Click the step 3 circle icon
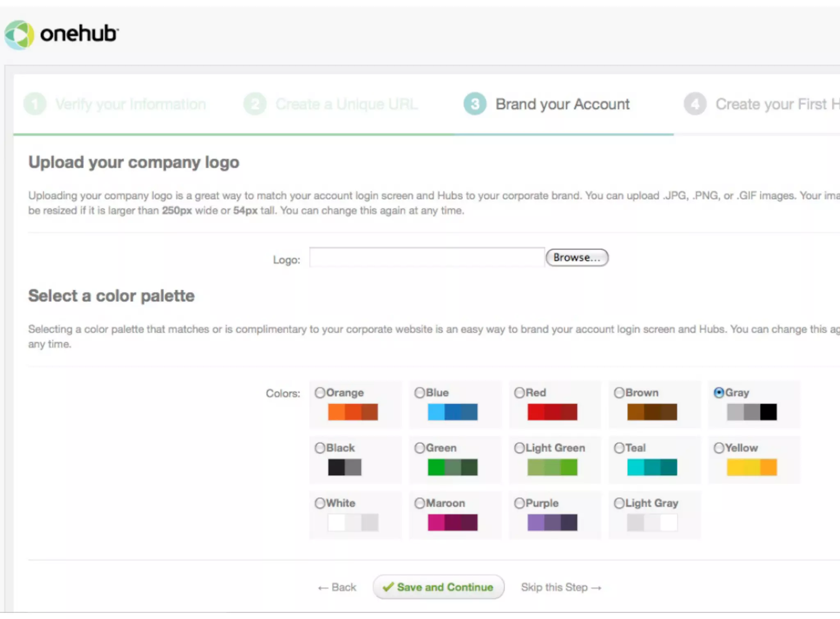The height and width of the screenshot is (619, 840). [x=475, y=104]
